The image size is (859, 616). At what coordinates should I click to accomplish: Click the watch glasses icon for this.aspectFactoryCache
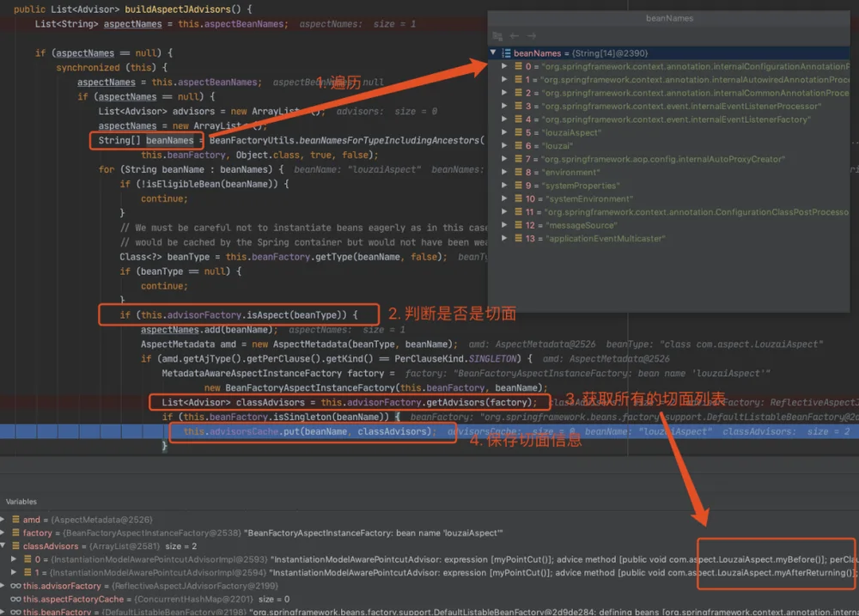(x=15, y=599)
